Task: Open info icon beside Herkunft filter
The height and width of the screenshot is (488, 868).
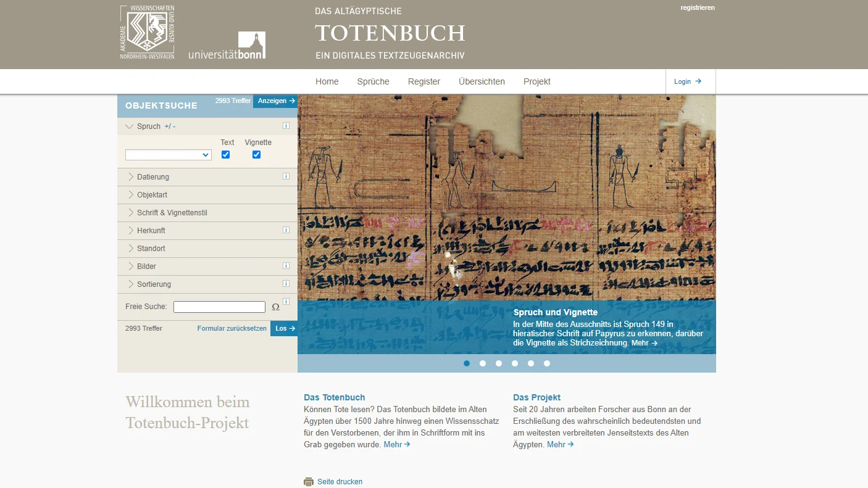Action: coord(286,230)
